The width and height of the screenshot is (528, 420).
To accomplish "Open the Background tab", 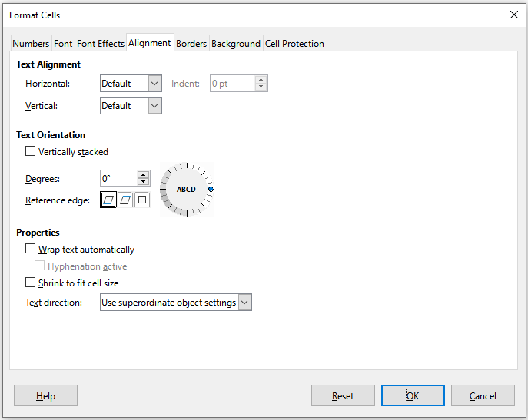I will click(x=236, y=44).
